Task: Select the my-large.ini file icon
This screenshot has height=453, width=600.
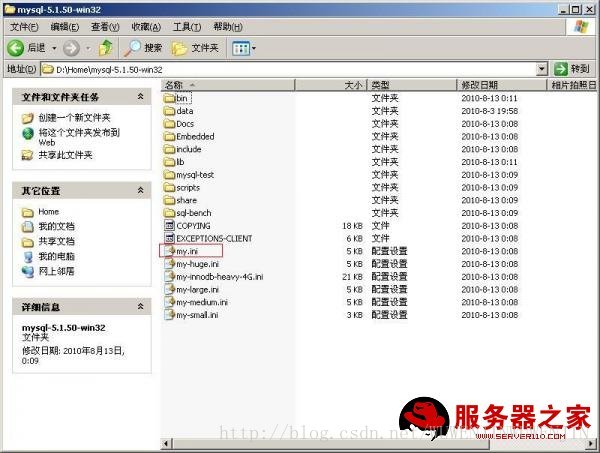Action: tap(170, 289)
